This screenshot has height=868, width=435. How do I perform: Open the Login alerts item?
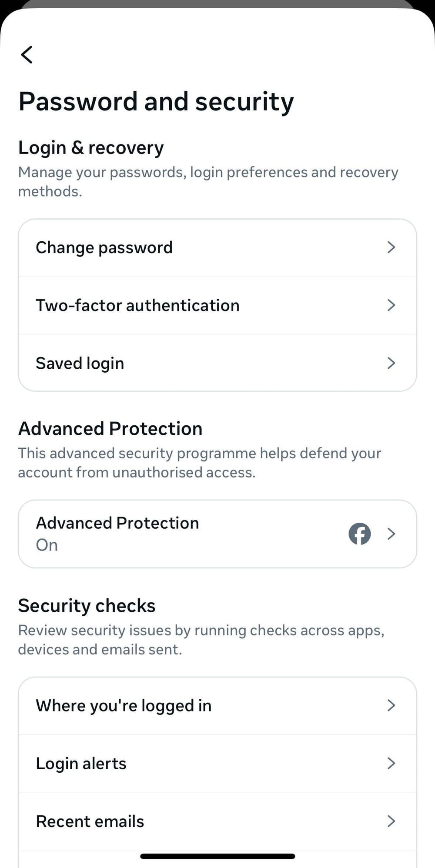(81, 763)
